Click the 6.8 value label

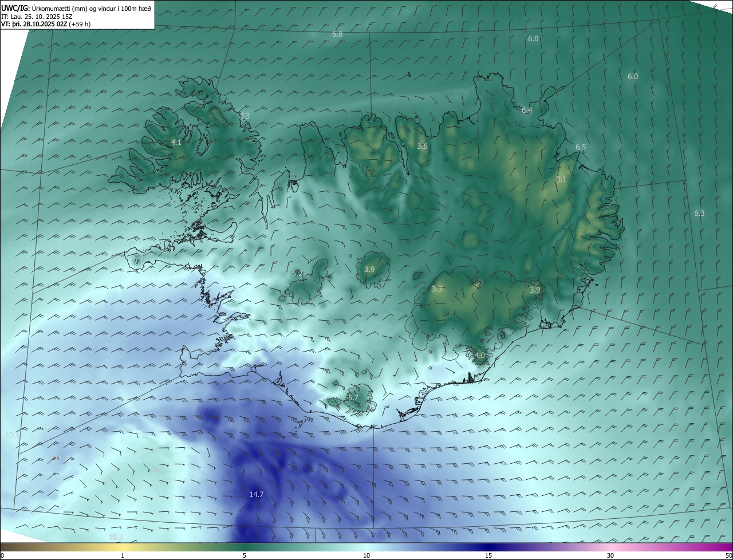click(x=337, y=34)
